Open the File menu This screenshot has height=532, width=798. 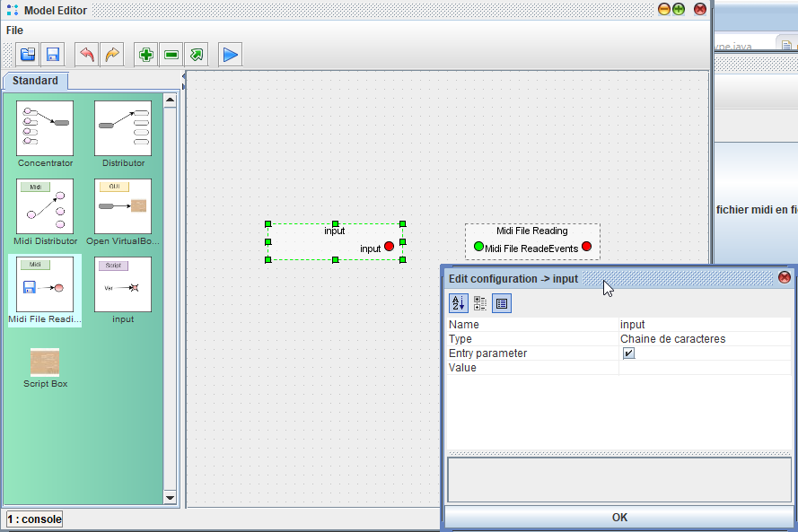point(14,31)
